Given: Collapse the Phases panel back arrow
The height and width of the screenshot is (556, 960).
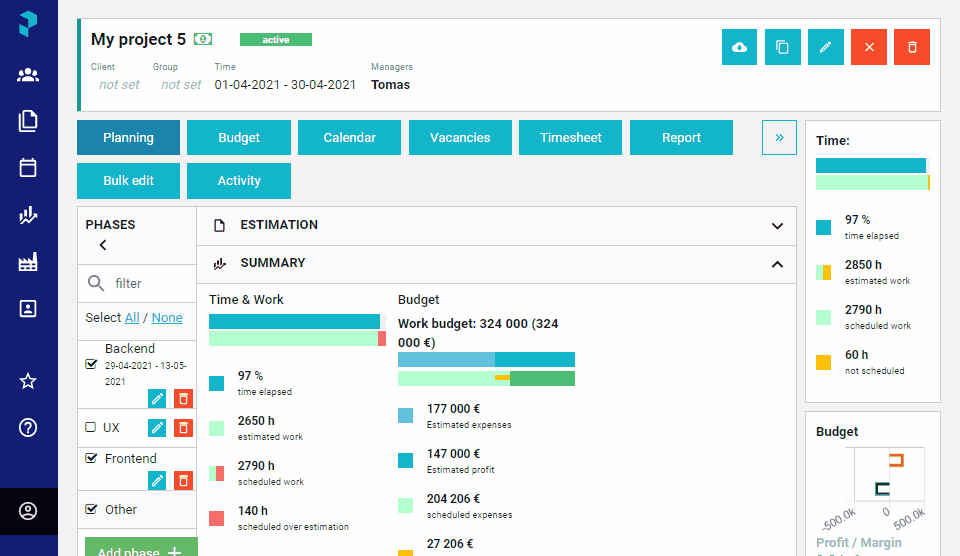Looking at the screenshot, I should [x=103, y=245].
